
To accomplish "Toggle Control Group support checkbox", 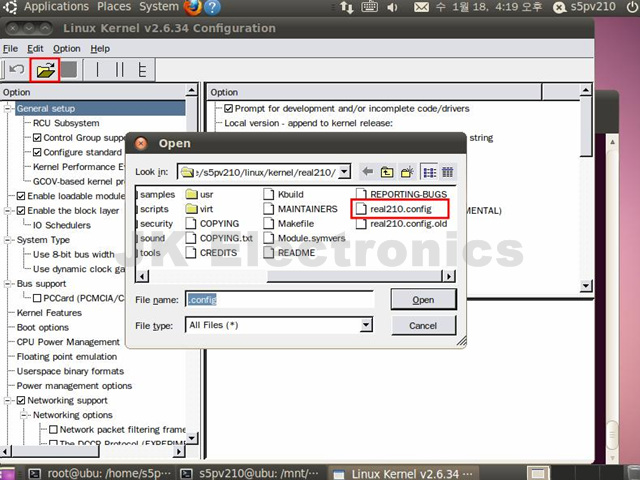I will click(37, 138).
